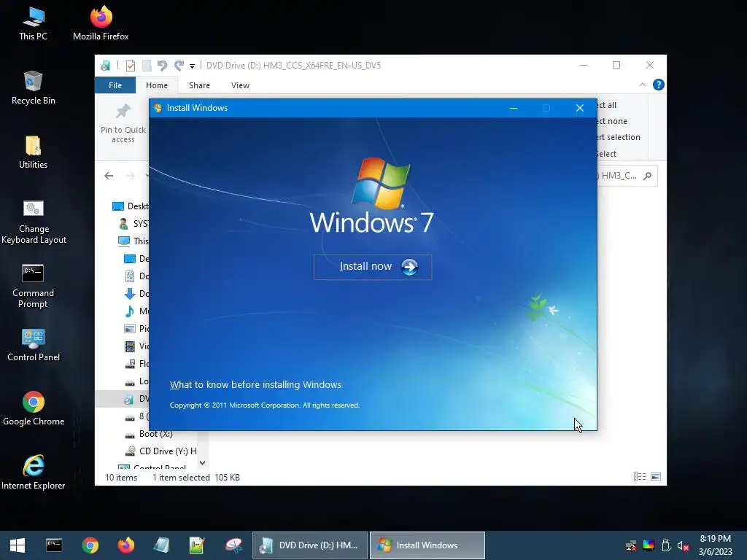
Task: Click Explorer Back navigation arrow
Action: (x=109, y=176)
